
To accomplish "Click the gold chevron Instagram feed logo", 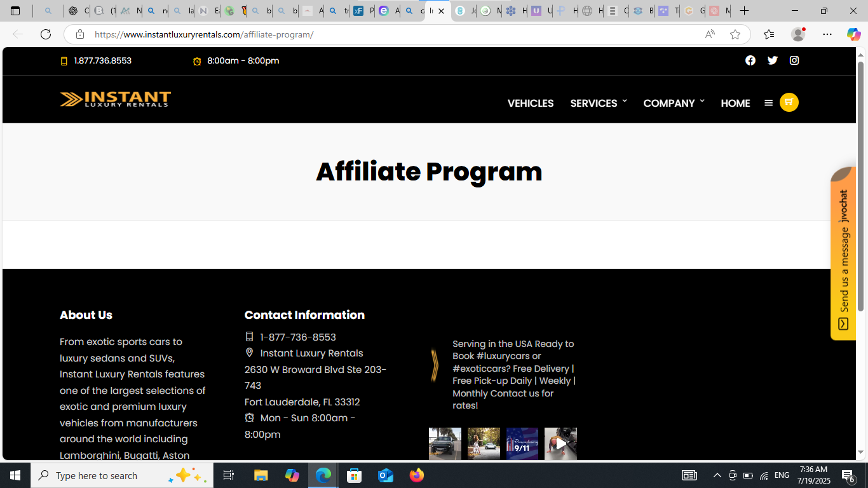I will pos(435,365).
